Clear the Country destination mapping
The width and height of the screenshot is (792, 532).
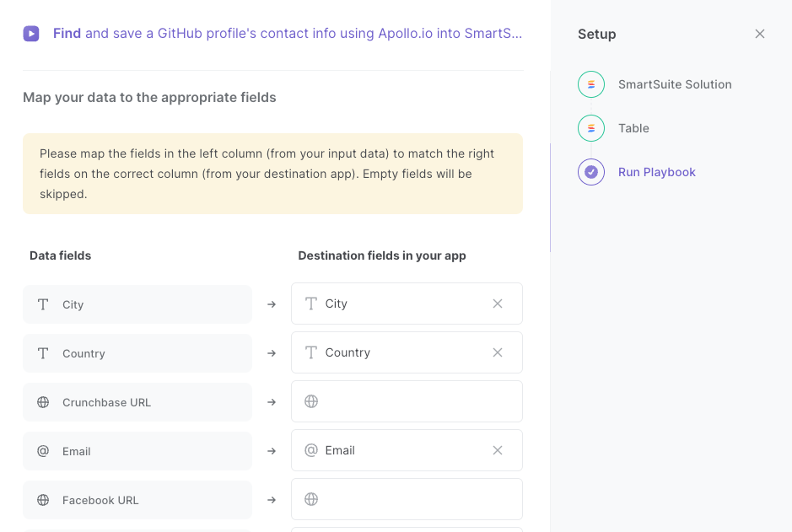[x=498, y=352]
